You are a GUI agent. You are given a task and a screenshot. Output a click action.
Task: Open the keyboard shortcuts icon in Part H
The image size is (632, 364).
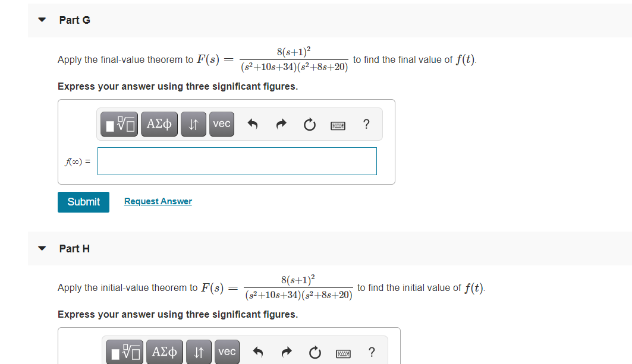pos(343,352)
